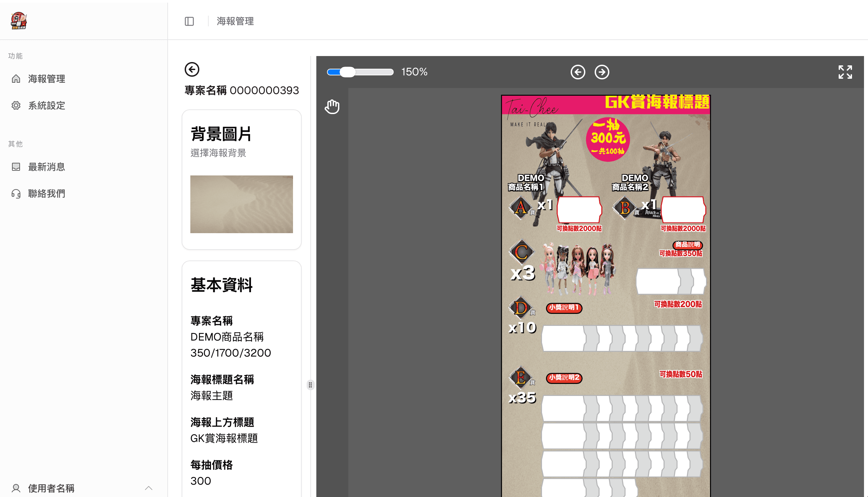The height and width of the screenshot is (497, 868).
Task: Click the 可換點數200點 text
Action: (x=678, y=304)
